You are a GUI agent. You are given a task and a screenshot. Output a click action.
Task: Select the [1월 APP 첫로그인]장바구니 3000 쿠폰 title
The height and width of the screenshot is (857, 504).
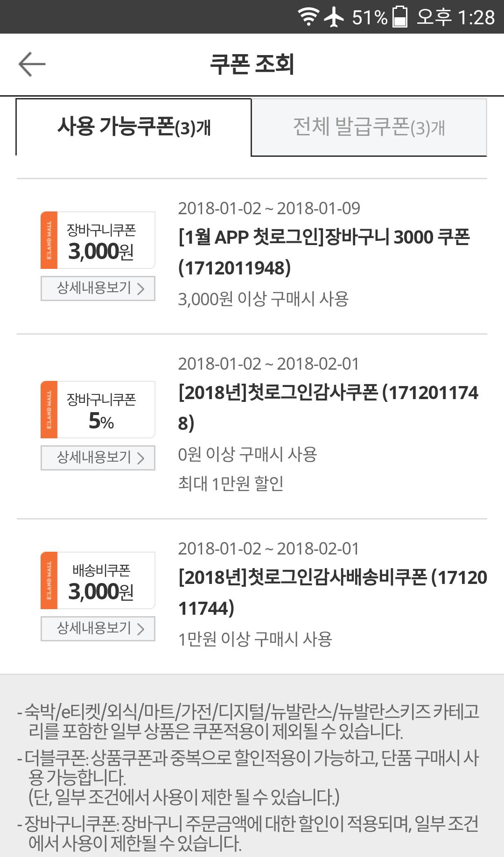tap(324, 252)
